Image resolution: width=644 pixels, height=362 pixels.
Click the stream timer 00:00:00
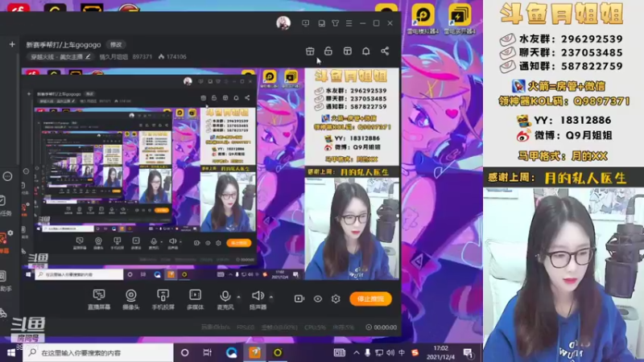tap(386, 327)
